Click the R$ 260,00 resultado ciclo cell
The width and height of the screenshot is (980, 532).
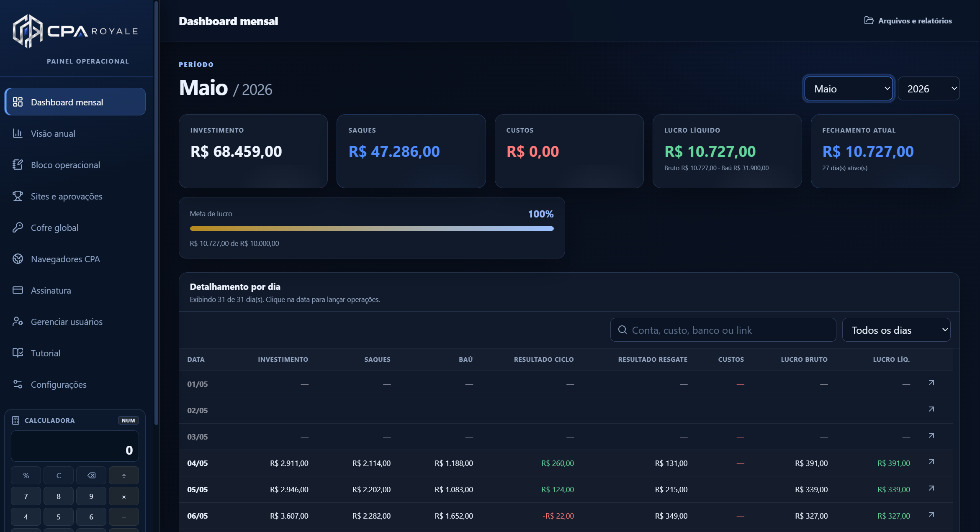(x=558, y=463)
